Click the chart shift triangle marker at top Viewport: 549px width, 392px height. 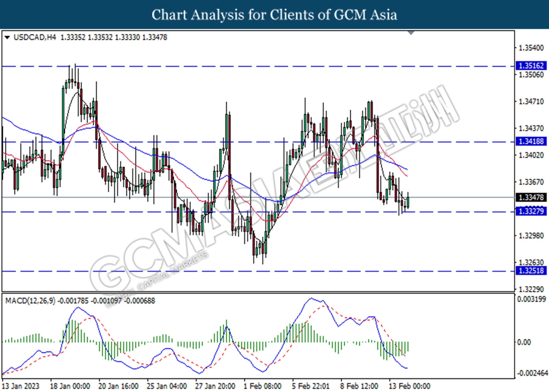point(411,33)
